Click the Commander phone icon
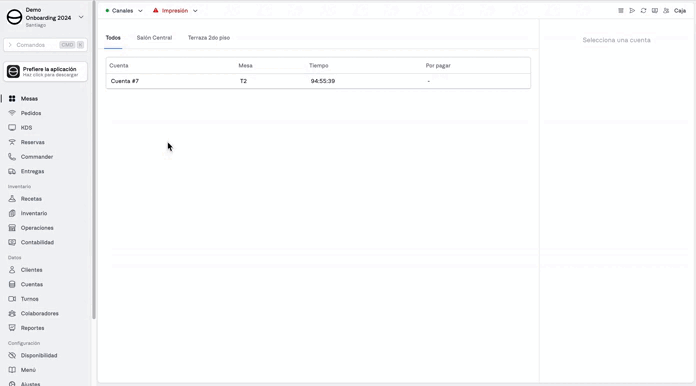This screenshot has width=696, height=386. click(x=12, y=157)
